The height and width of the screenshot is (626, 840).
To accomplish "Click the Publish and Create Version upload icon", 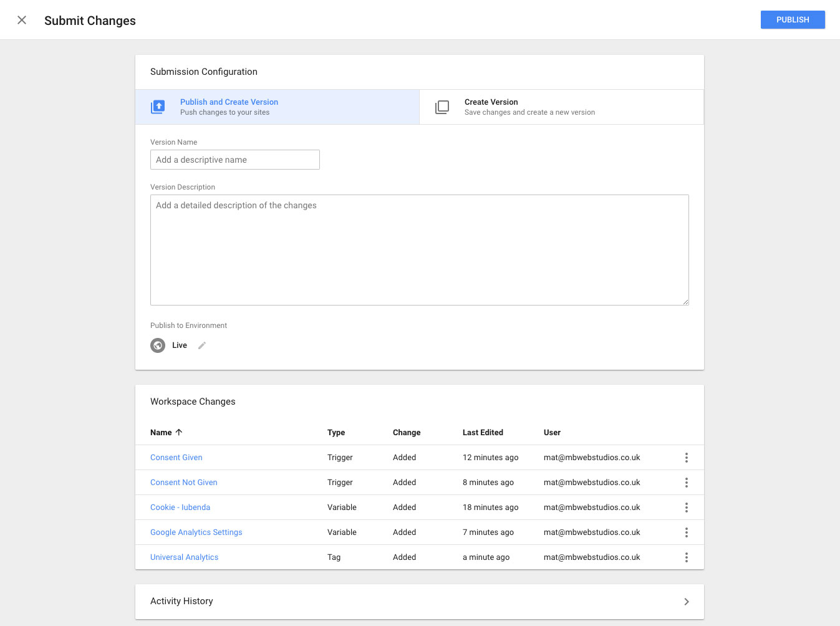I will pos(158,107).
